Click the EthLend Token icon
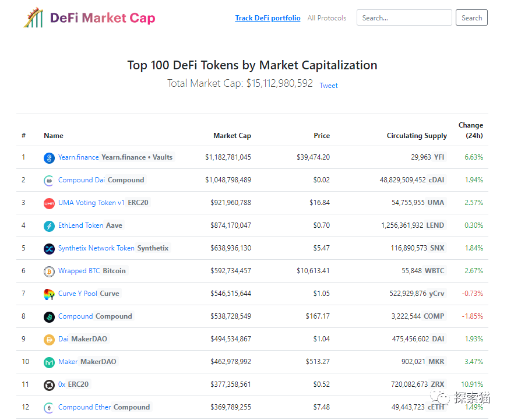The image size is (507, 420). 49,225
